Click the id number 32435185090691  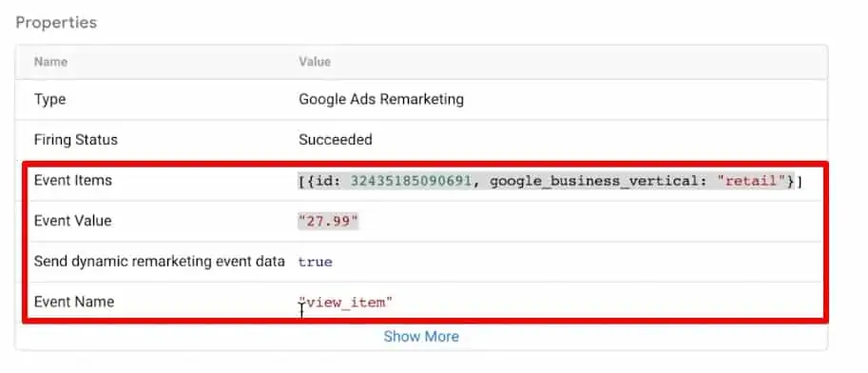click(x=412, y=181)
